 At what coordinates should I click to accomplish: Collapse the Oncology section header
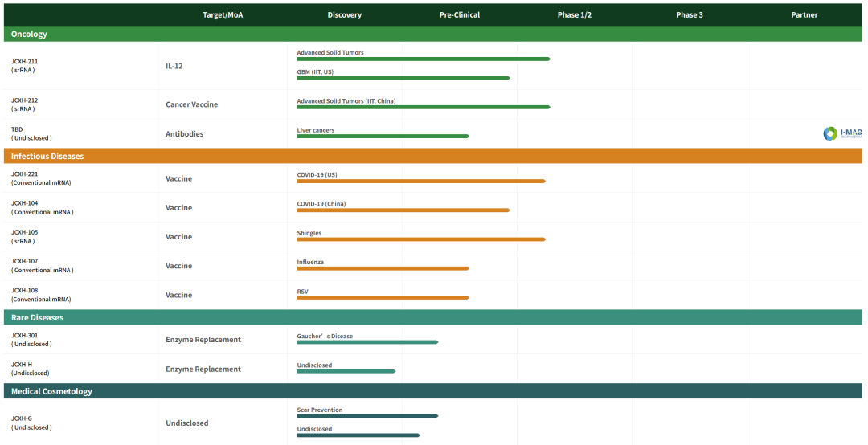(x=29, y=34)
